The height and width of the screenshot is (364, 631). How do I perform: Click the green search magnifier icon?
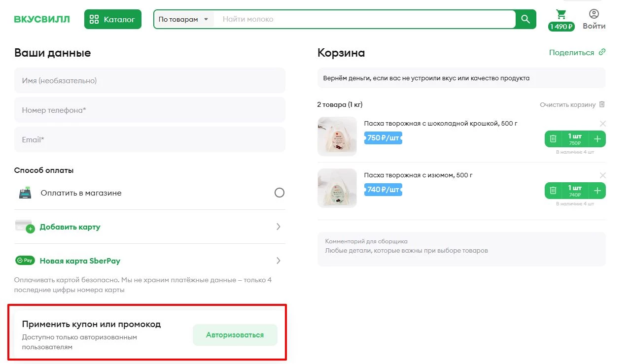[525, 19]
